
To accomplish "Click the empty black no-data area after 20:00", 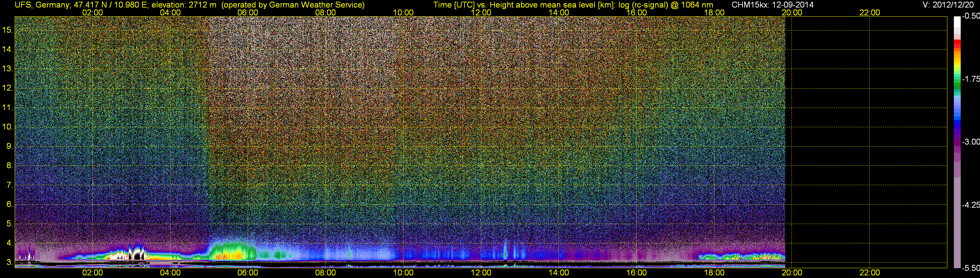I will [866, 141].
